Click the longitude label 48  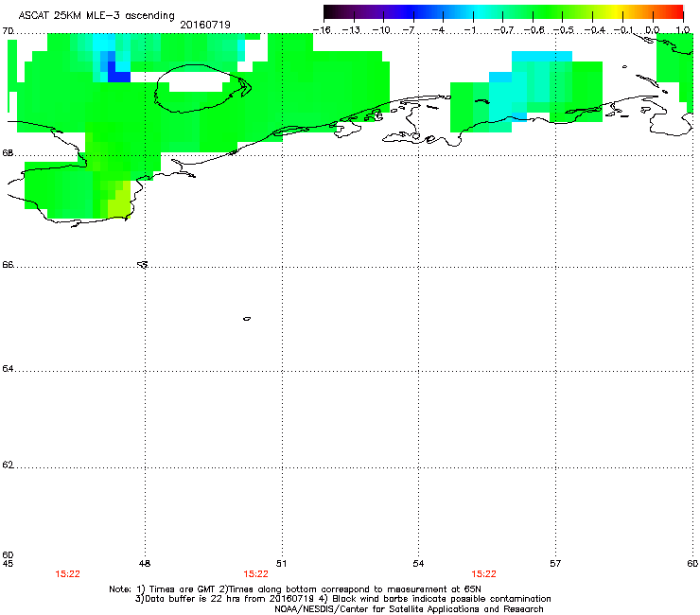[145, 564]
